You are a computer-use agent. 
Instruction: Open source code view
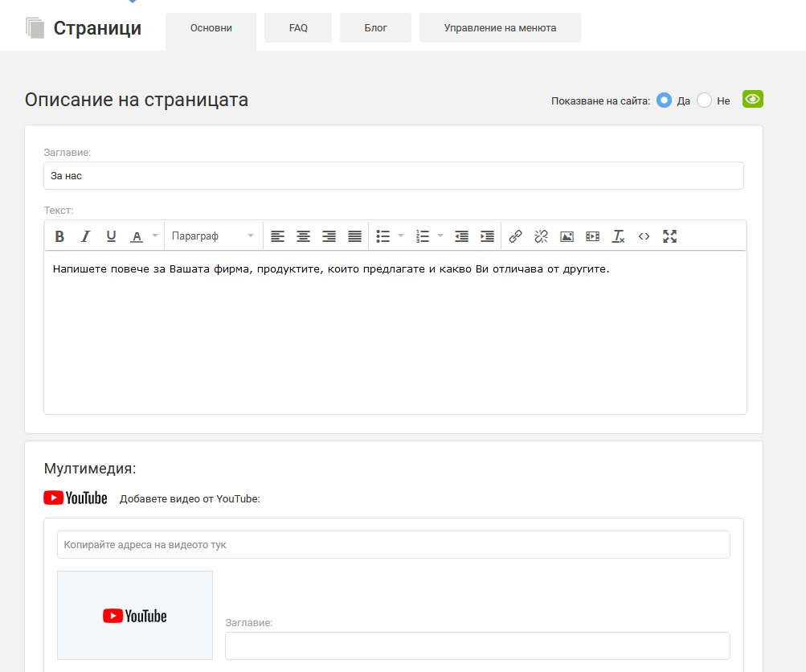tap(644, 236)
